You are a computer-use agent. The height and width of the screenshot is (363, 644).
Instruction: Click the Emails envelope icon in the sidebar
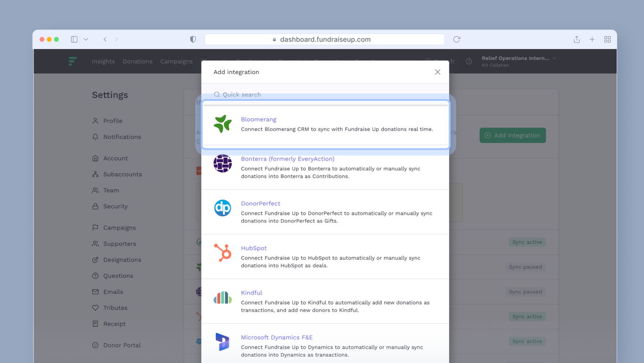[x=95, y=292]
